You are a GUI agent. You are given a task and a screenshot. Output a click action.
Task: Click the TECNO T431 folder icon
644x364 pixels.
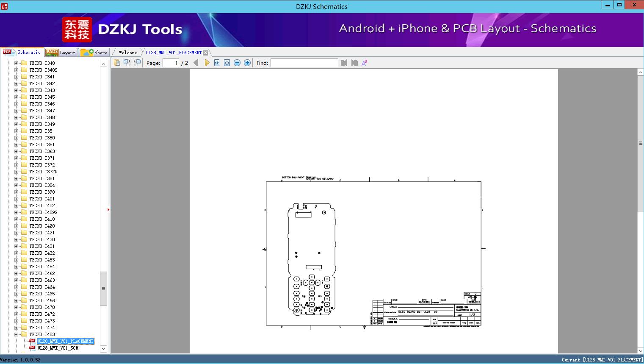click(24, 246)
